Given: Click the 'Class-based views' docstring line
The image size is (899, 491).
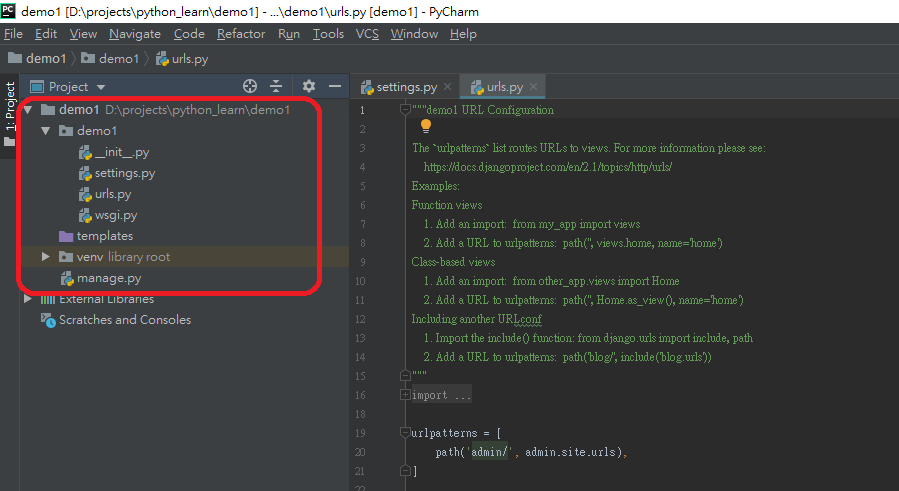Looking at the screenshot, I should (x=454, y=262).
